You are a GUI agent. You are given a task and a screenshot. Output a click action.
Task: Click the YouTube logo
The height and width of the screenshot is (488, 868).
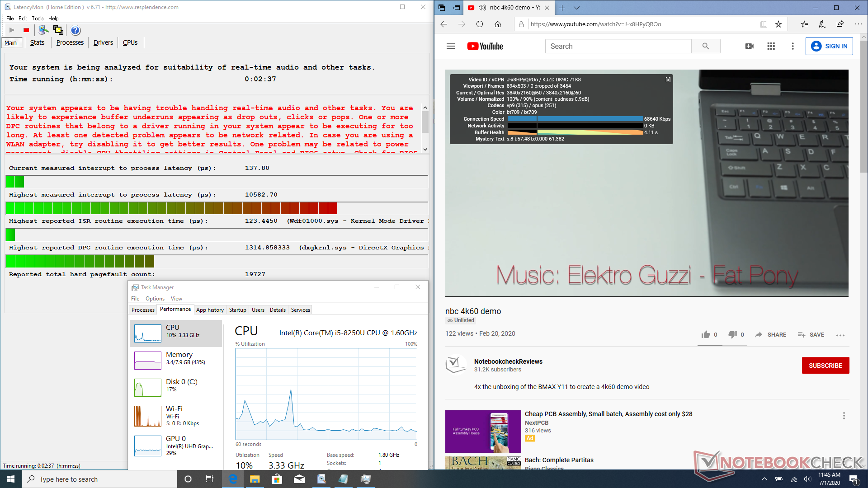click(x=485, y=46)
